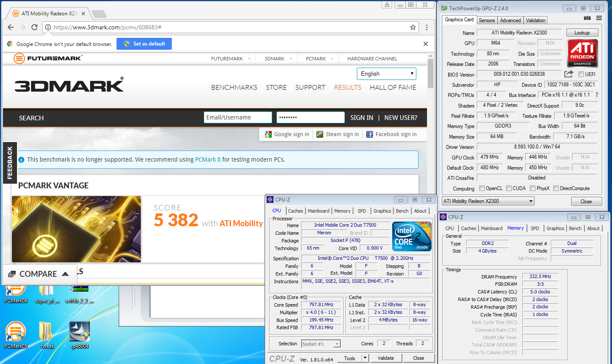Click the password input field
612x364 pixels.
310,117
